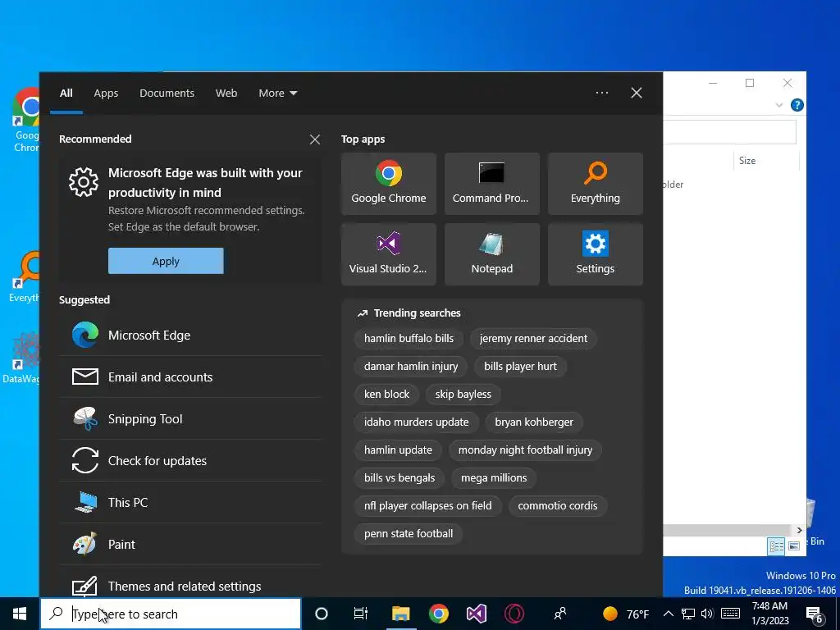Open This PC from Suggested
Screen dimensions: 840x630
[x=190, y=503]
